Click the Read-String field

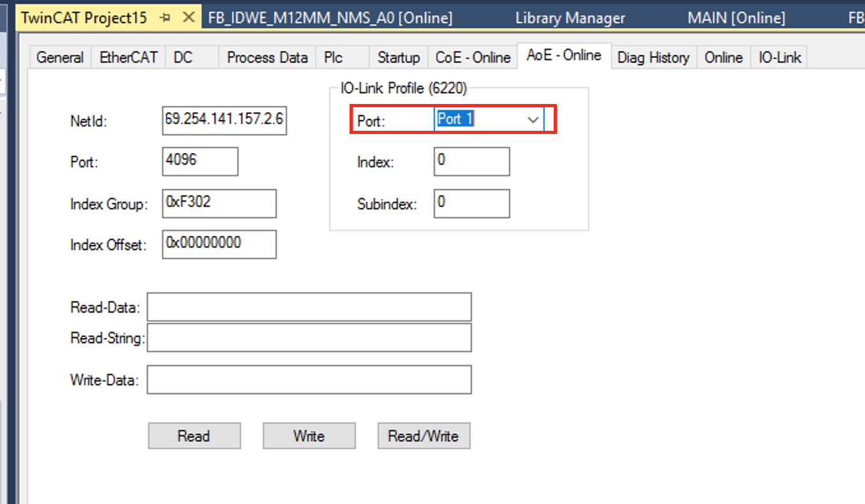pyautogui.click(x=309, y=337)
